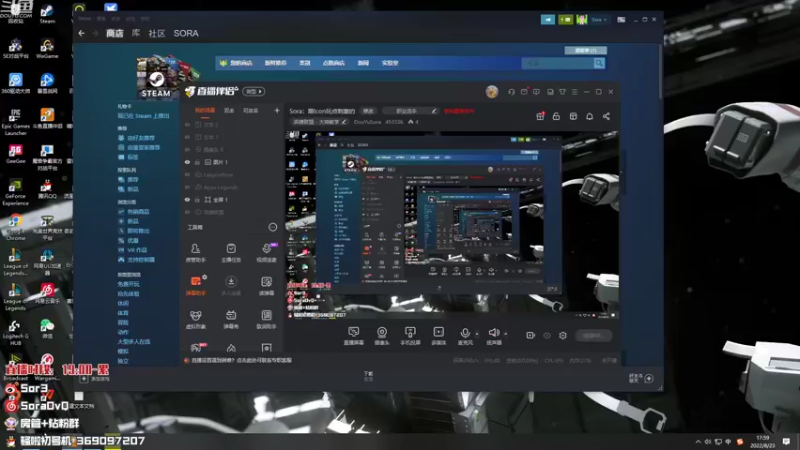Open the Sora account dropdown in Steam

(x=599, y=20)
